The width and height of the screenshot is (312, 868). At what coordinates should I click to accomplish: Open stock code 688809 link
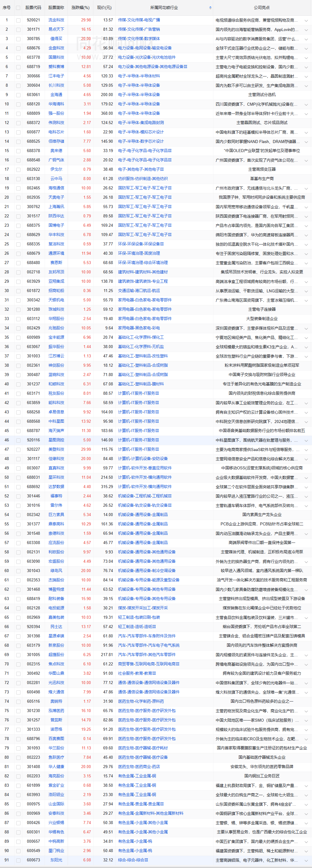coord(33,113)
